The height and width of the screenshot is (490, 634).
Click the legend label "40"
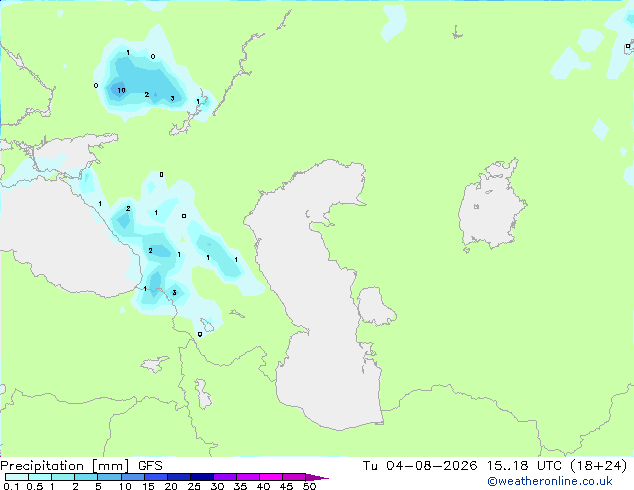tap(263, 486)
